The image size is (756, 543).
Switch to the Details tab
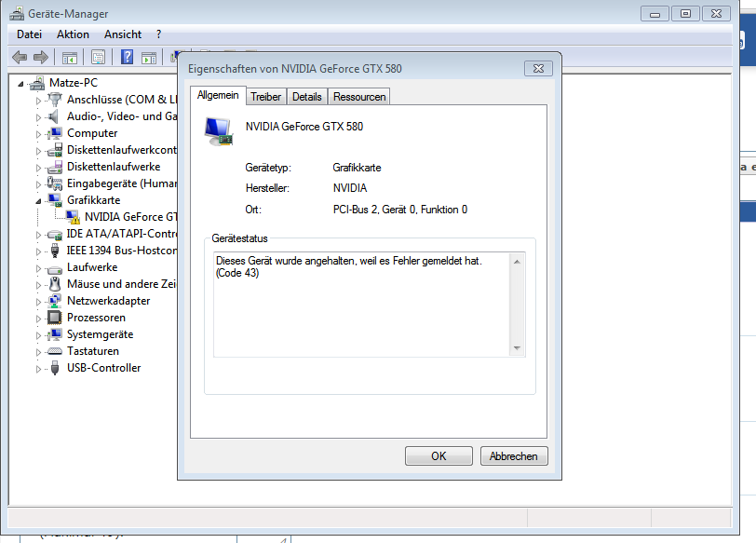point(306,97)
